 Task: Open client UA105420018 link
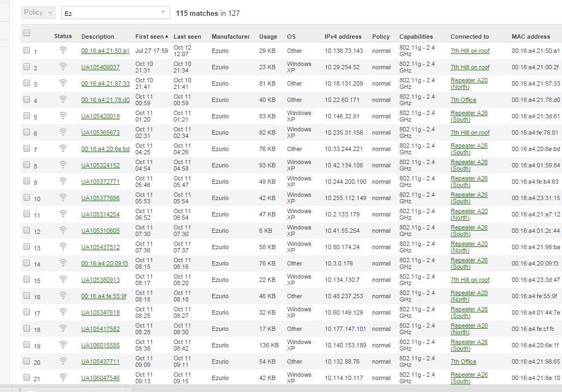tap(100, 116)
